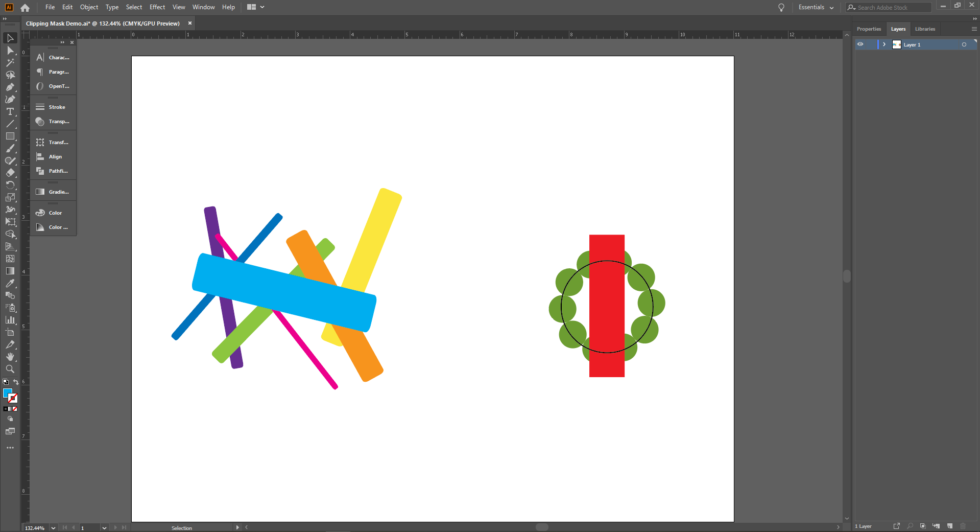Image resolution: width=980 pixels, height=532 pixels.
Task: Expand the collapsed floating panel dock
Action: 62,42
